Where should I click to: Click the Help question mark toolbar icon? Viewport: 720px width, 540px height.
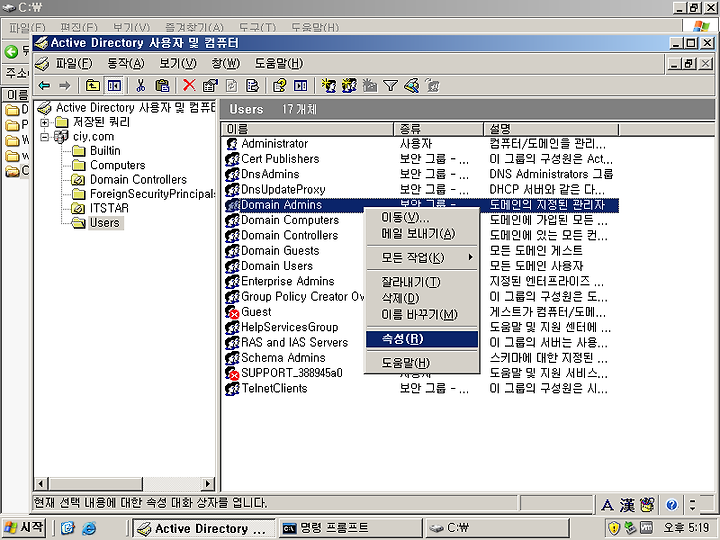[x=279, y=85]
